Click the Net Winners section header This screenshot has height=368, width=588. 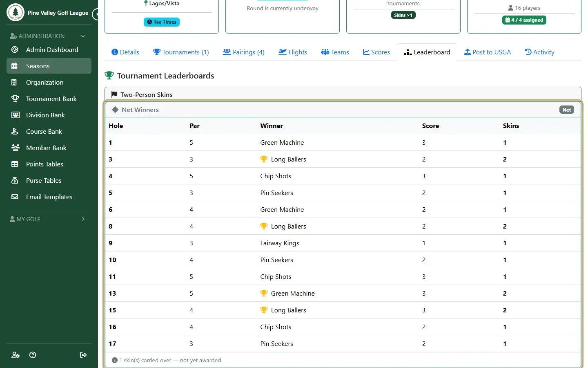click(x=343, y=110)
